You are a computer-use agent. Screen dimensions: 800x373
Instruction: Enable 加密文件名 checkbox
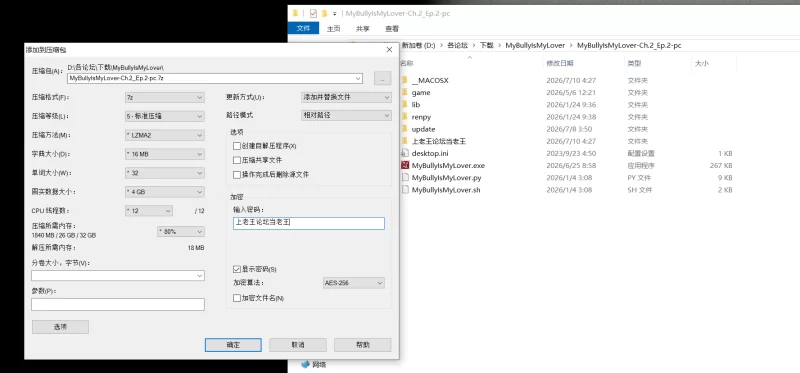pos(237,298)
